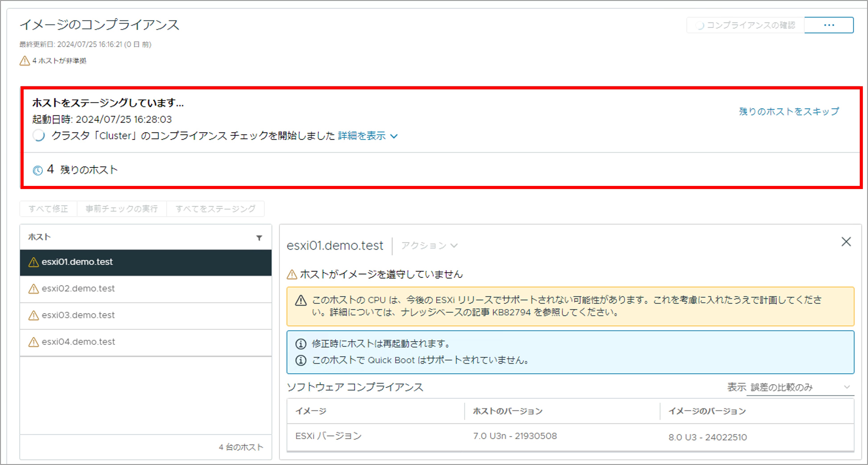Image resolution: width=868 pixels, height=465 pixels.
Task: Click the non-compliant hosts warning icon
Action: [x=25, y=61]
